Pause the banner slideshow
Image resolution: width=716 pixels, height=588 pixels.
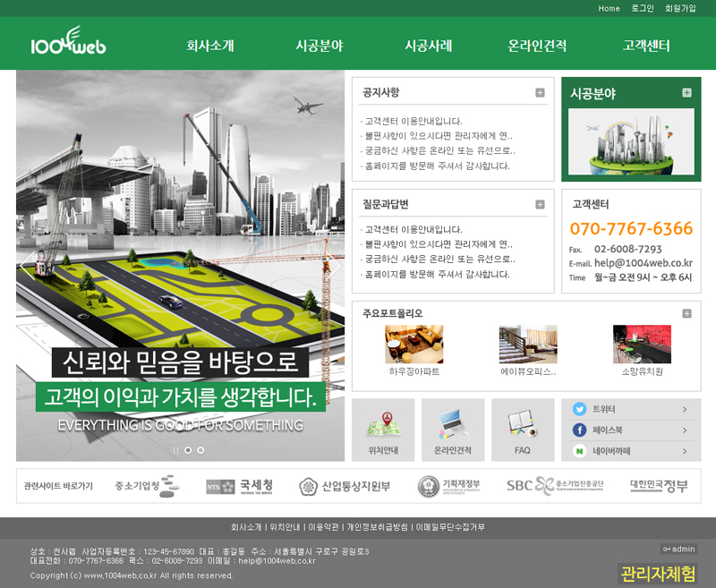click(175, 450)
